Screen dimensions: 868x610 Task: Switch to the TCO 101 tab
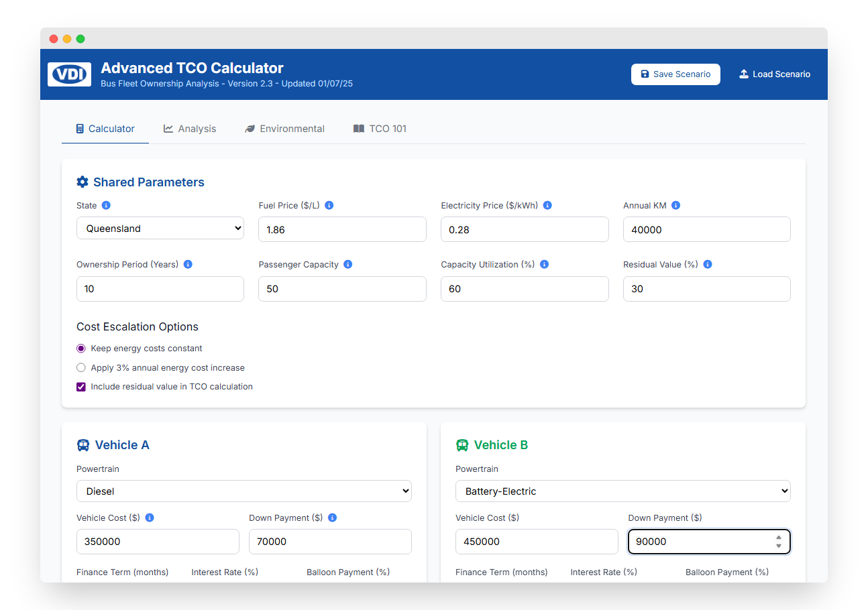(x=380, y=129)
